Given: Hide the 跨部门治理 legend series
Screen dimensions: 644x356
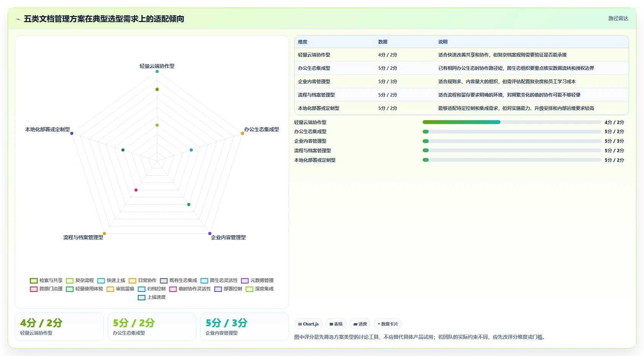Looking at the screenshot, I should click(46, 289).
